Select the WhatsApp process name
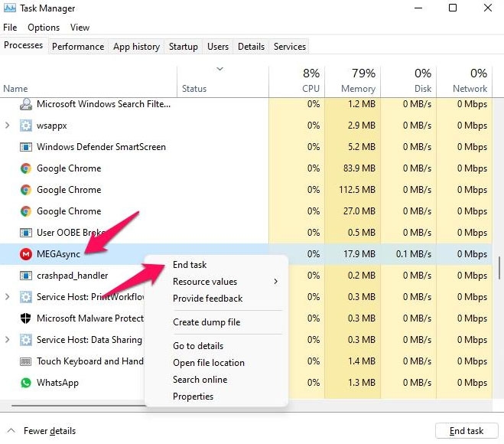The image size is (504, 444). click(57, 383)
